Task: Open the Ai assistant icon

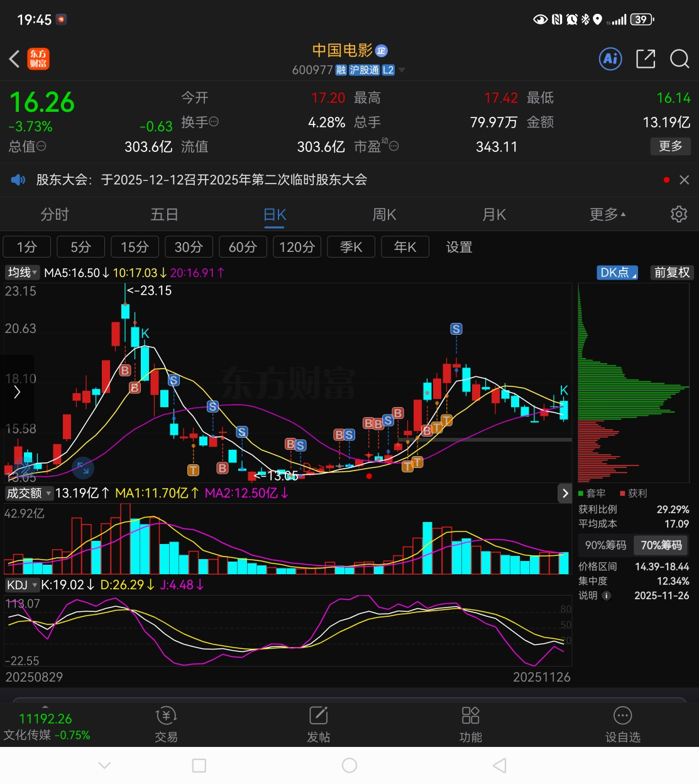Action: [610, 59]
